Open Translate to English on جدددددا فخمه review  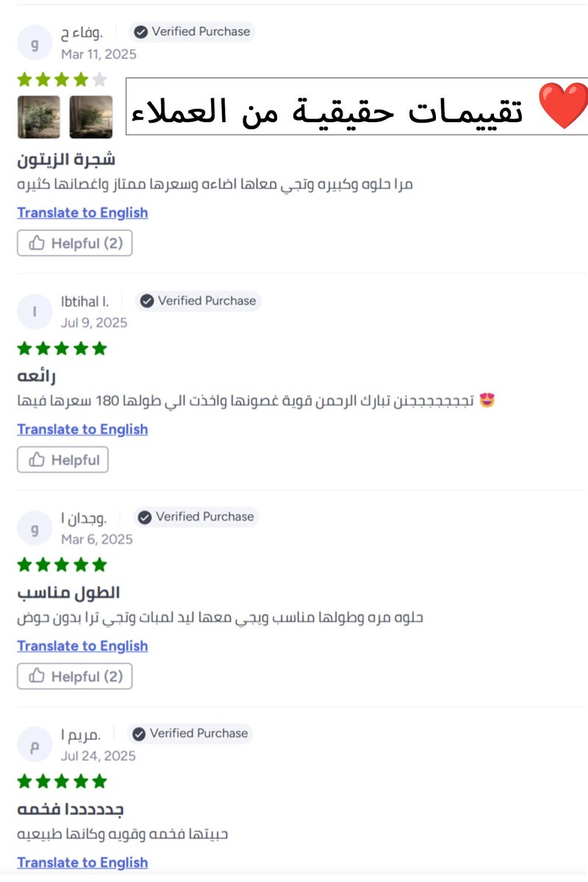(82, 862)
